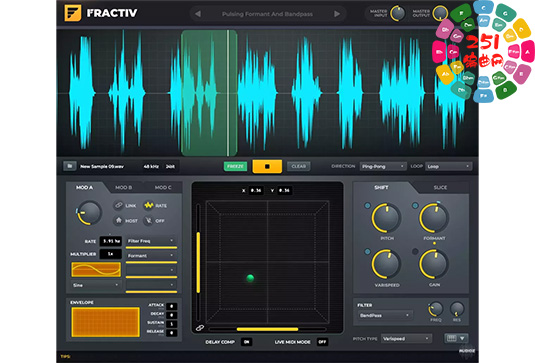Image resolution: width=535 pixels, height=363 pixels.
Task: Switch to the MOD C tab
Action: 163,187
